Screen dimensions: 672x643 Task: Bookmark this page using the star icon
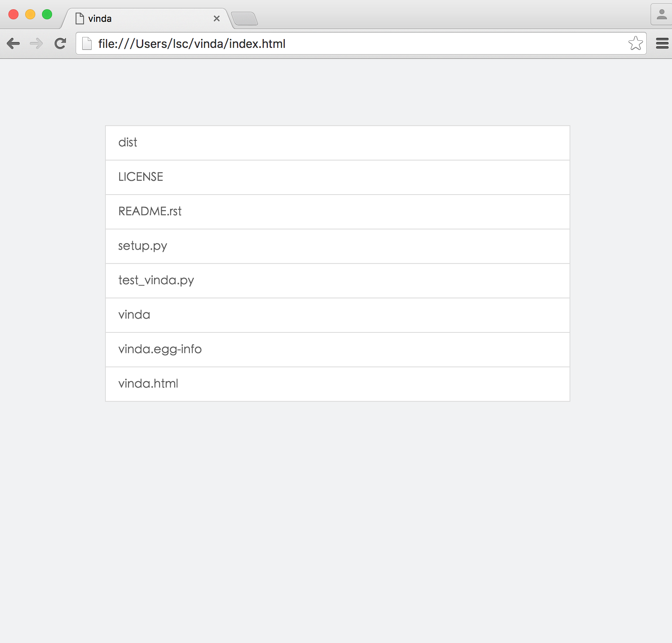coord(635,43)
